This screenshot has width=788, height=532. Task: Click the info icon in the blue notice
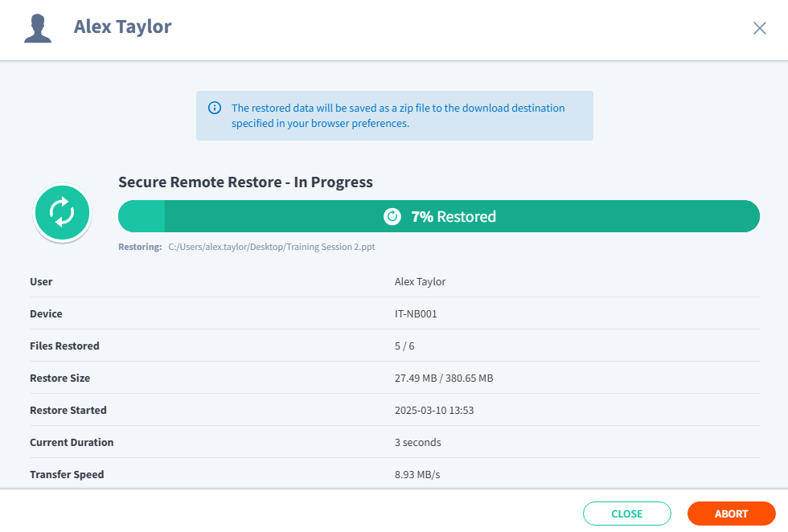point(215,108)
